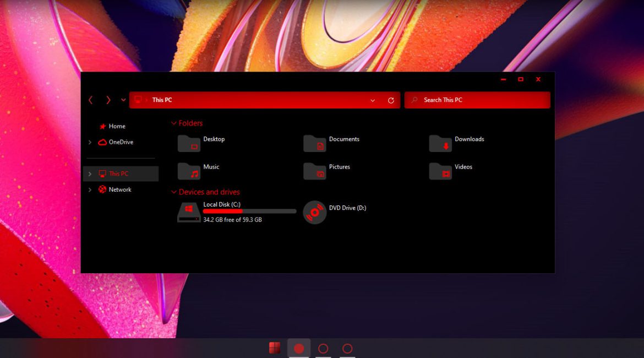Open Home in the navigation pane
This screenshot has height=358, width=644.
tap(117, 126)
